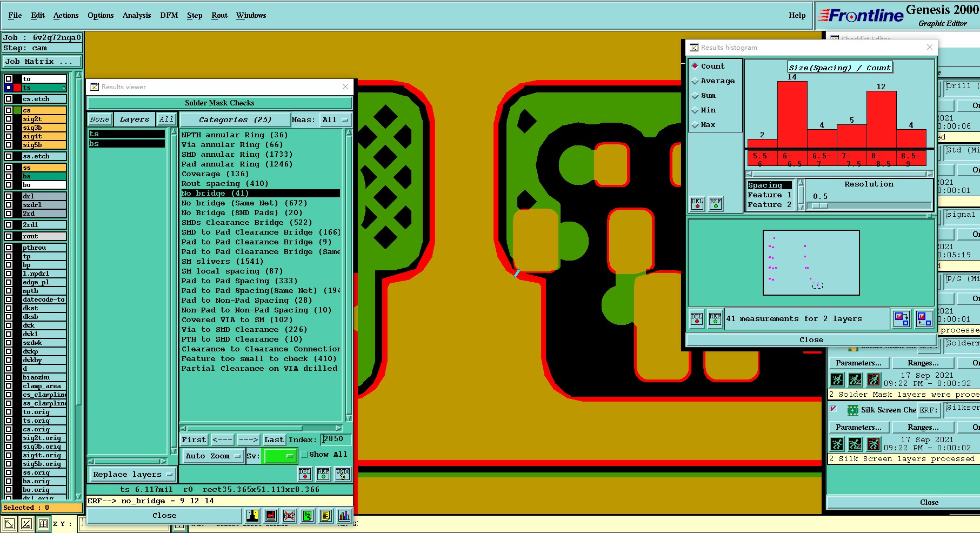
Task: Click REF icon in Results viewer
Action: pyautogui.click(x=323, y=474)
